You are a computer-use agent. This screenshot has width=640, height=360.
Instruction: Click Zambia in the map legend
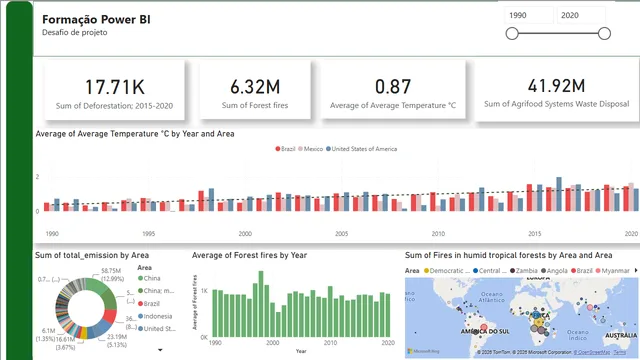coord(523,271)
